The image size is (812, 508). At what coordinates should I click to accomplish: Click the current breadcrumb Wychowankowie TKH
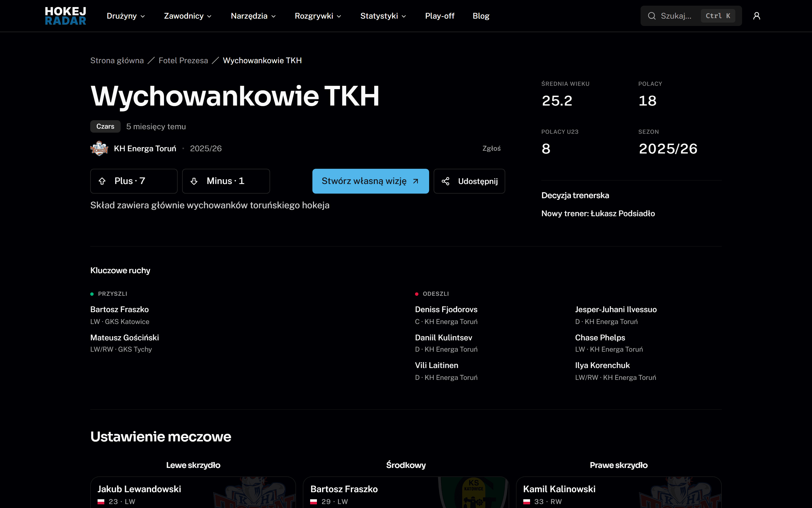262,60
